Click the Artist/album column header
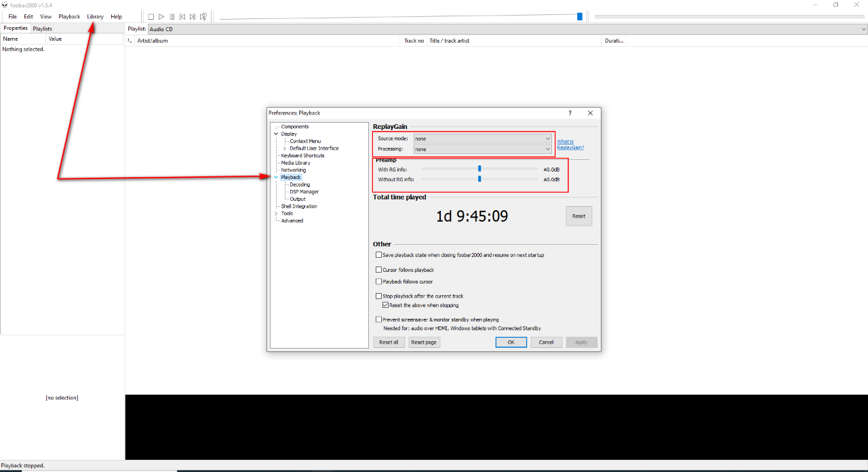Viewport: 868px width, 472px height. [x=269, y=41]
